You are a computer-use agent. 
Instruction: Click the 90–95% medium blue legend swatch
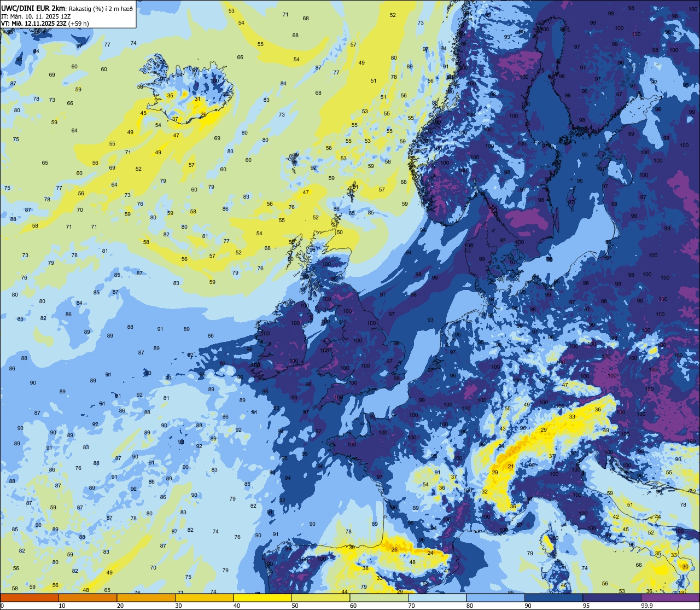(x=553, y=597)
